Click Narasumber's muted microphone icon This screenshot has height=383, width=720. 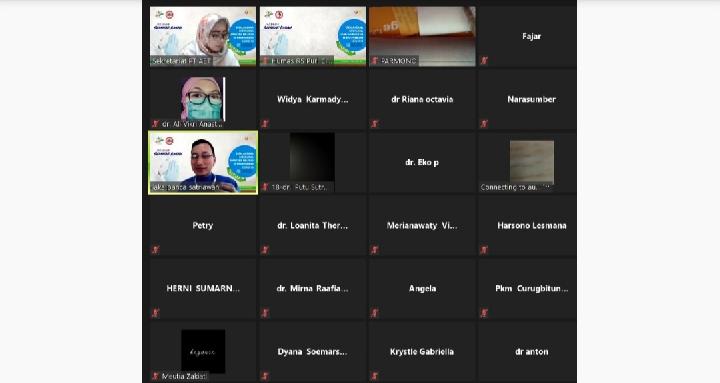click(484, 124)
